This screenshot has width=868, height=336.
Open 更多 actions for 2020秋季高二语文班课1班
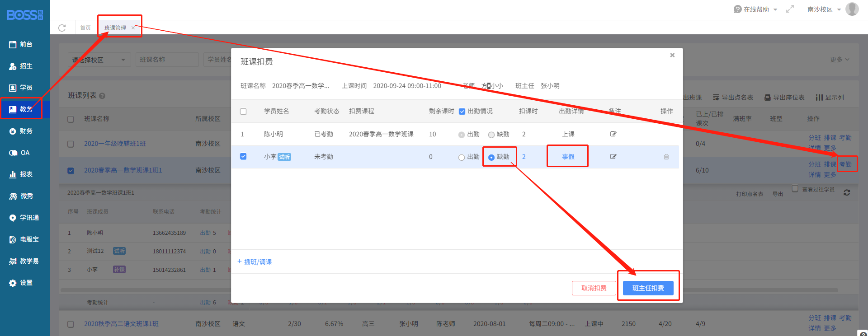[830, 328]
